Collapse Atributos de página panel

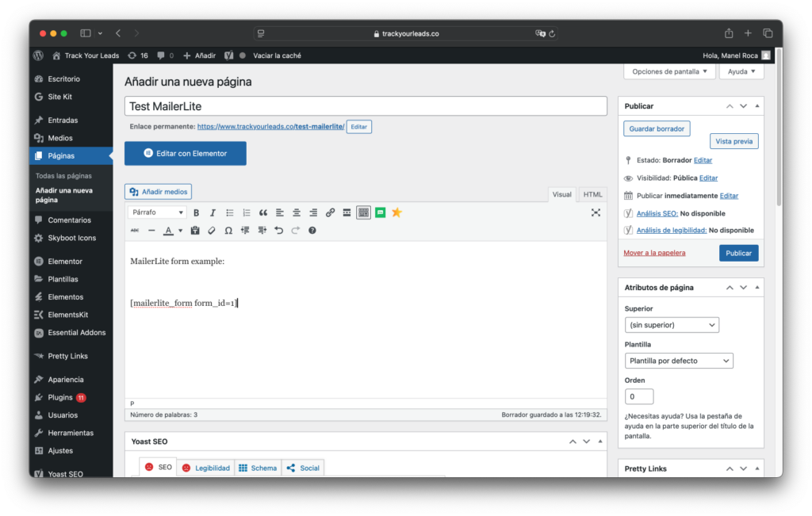757,288
